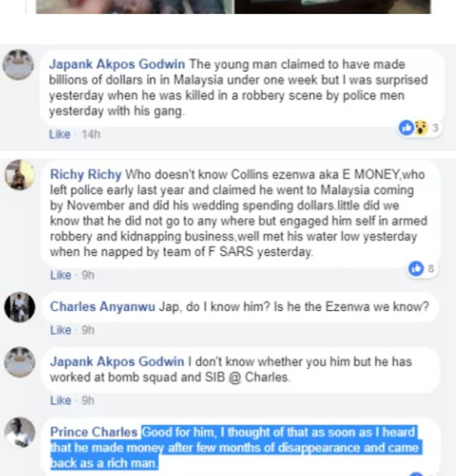Open Japank Akpos Godwin's avatar beside first comment
The image size is (456, 476).
tap(18, 65)
